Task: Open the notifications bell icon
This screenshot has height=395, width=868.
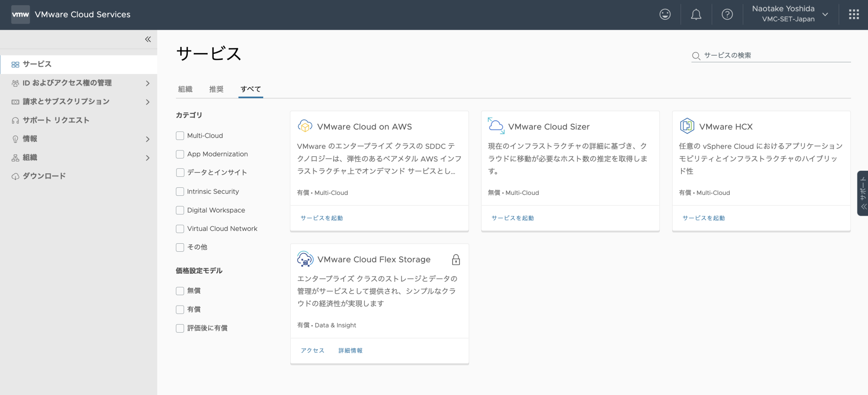Action: click(696, 15)
